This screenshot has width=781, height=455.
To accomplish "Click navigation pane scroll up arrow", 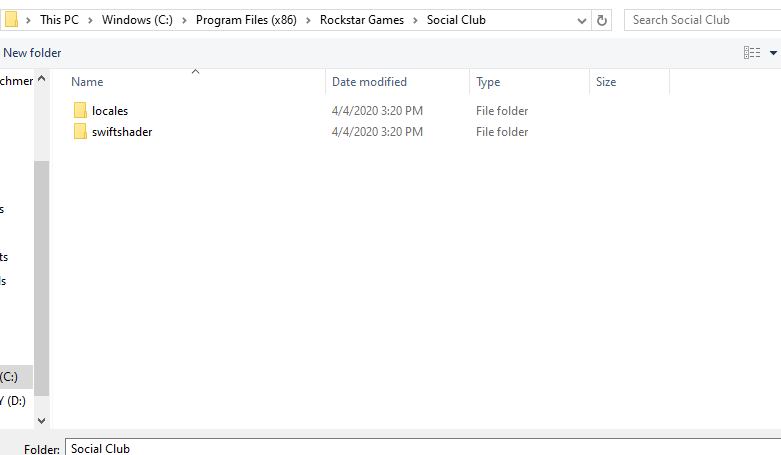I will pyautogui.click(x=42, y=78).
